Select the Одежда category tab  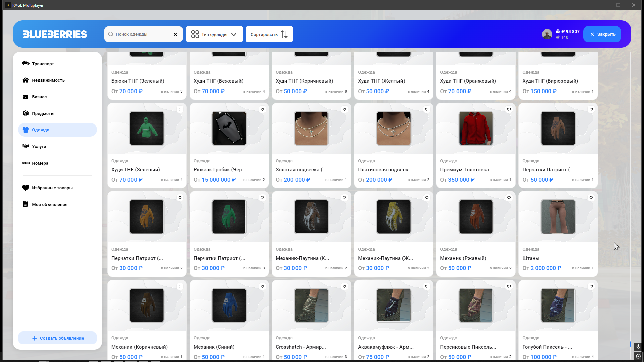57,130
